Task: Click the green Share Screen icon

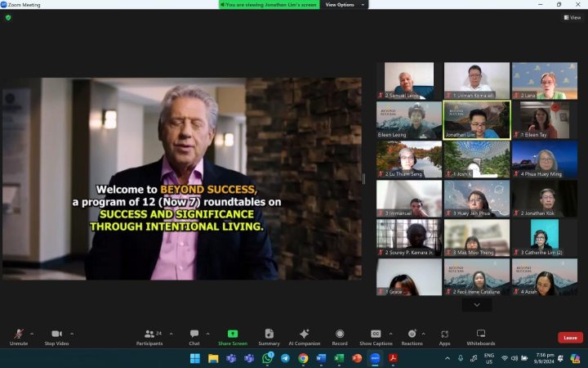Action: [x=233, y=334]
